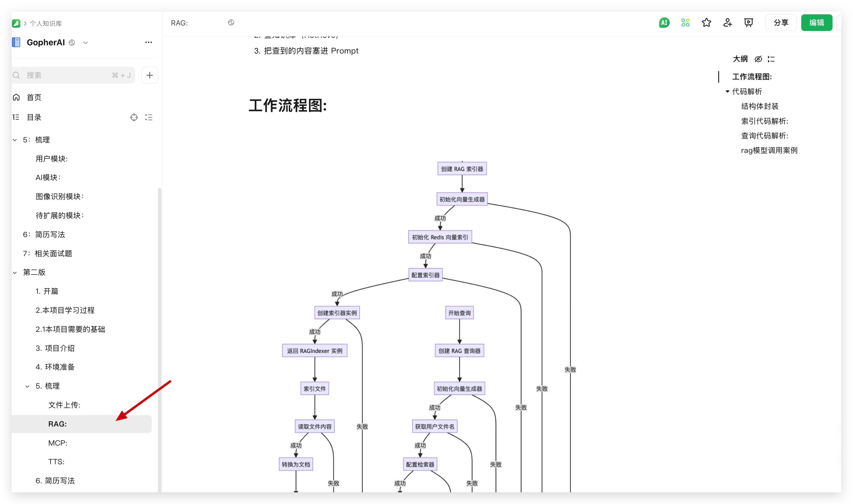Open the GopherAI more options menu
Screen dimensions: 853x504
point(149,42)
